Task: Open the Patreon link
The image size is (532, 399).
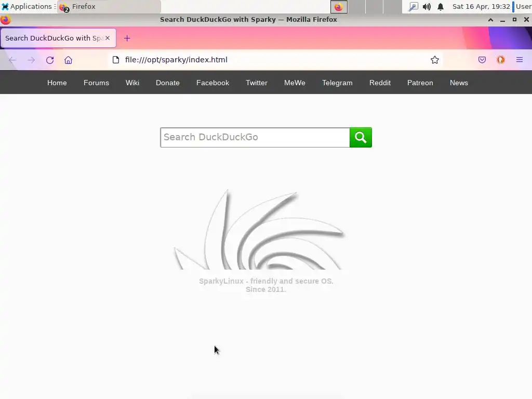Action: [x=420, y=83]
